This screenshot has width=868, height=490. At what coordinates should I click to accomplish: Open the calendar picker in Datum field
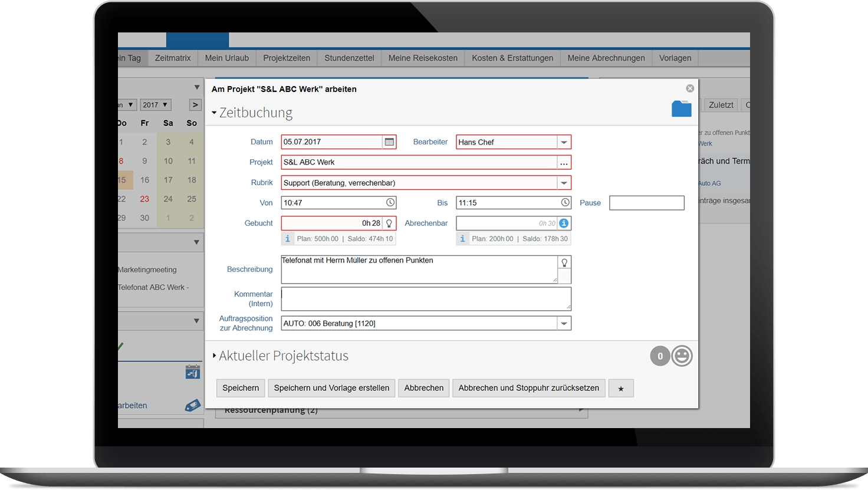[389, 142]
